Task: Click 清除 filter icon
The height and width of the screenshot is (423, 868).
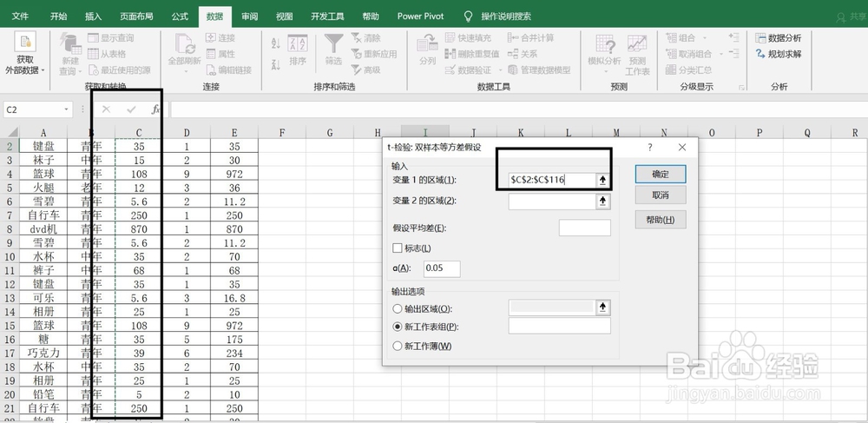Action: click(366, 37)
